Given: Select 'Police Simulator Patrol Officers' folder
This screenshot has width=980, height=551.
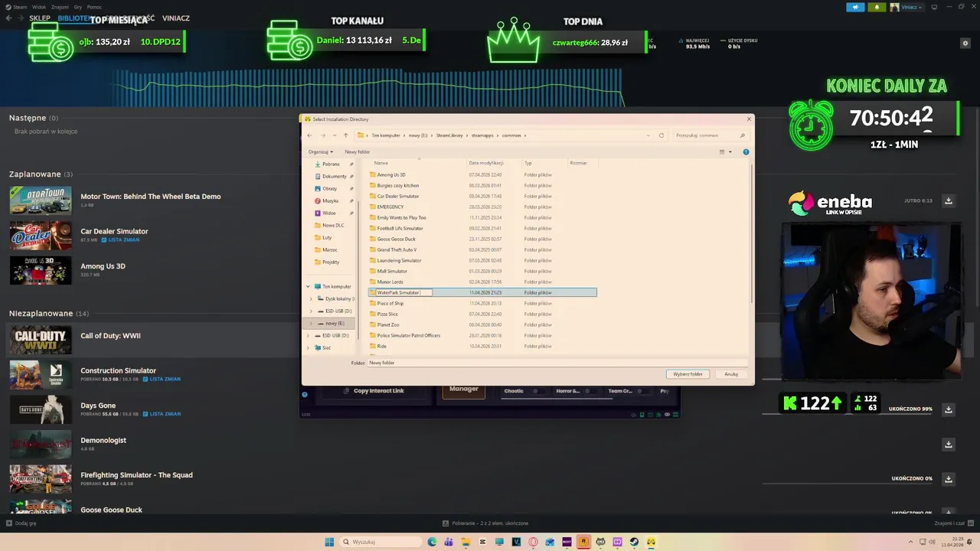Looking at the screenshot, I should pos(408,335).
